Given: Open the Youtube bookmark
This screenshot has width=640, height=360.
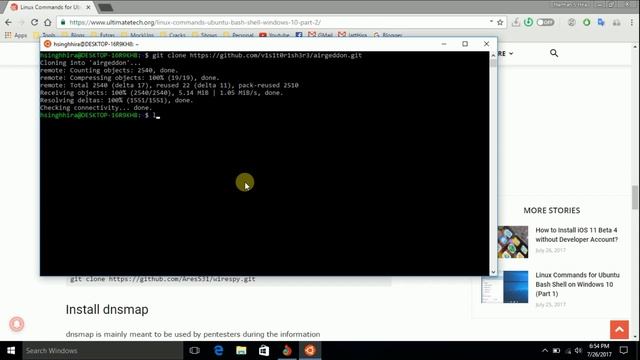Looking at the screenshot, I should [x=274, y=36].
